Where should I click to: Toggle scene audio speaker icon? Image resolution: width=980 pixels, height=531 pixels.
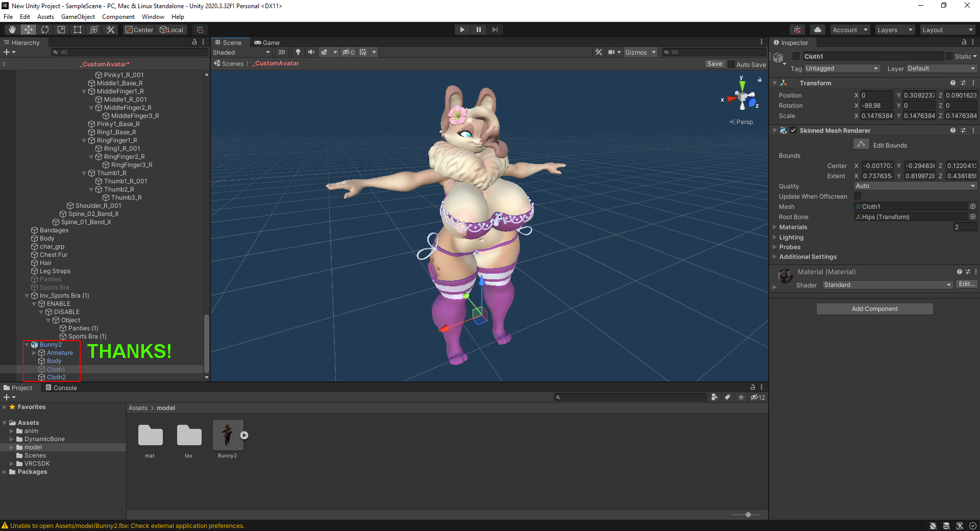point(311,52)
